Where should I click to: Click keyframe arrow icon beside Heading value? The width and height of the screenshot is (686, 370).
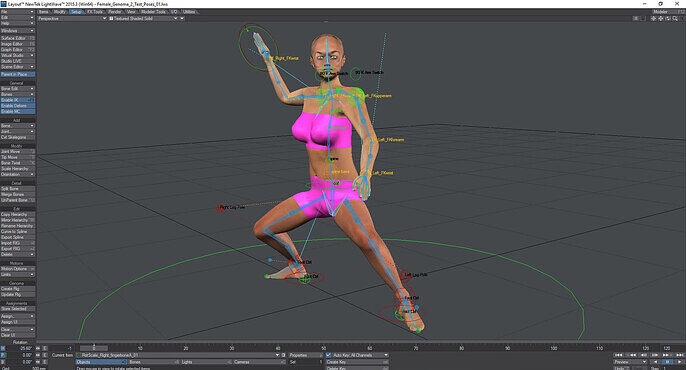[38, 349]
